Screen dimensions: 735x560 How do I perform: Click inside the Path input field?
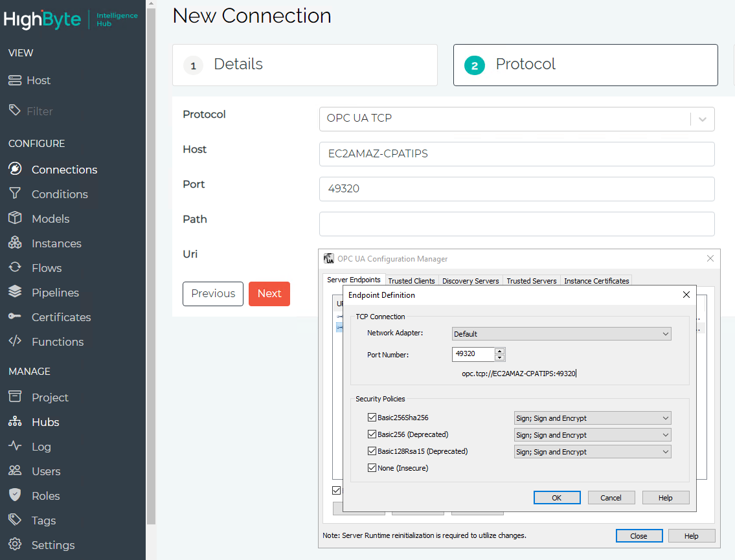pos(516,223)
